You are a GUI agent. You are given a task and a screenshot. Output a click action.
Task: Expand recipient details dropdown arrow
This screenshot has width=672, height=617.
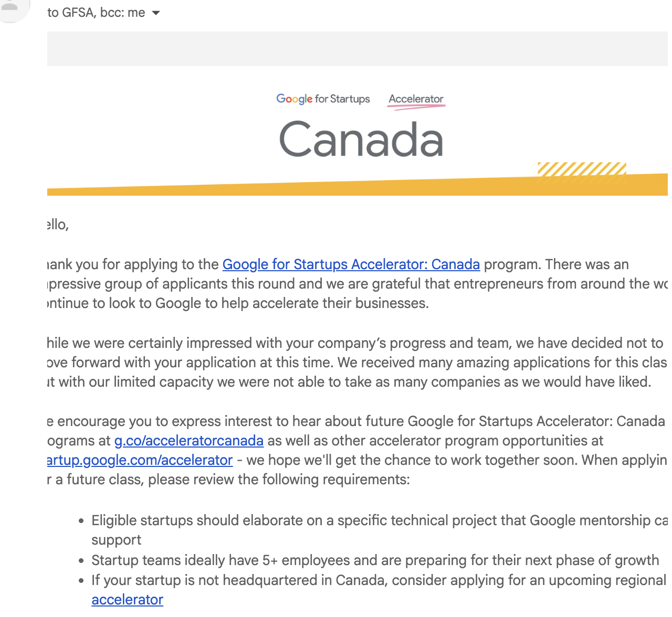pyautogui.click(x=156, y=13)
